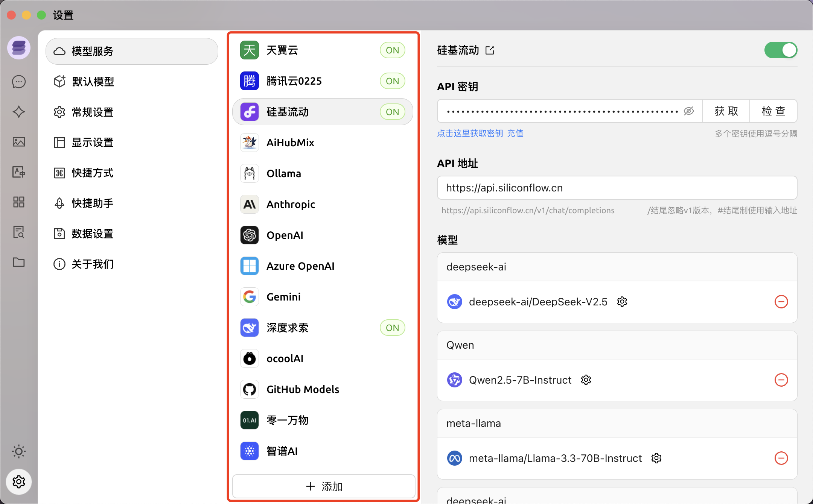Image resolution: width=813 pixels, height=504 pixels.
Task: Open the knowledge base sidebar icon
Action: point(18,232)
